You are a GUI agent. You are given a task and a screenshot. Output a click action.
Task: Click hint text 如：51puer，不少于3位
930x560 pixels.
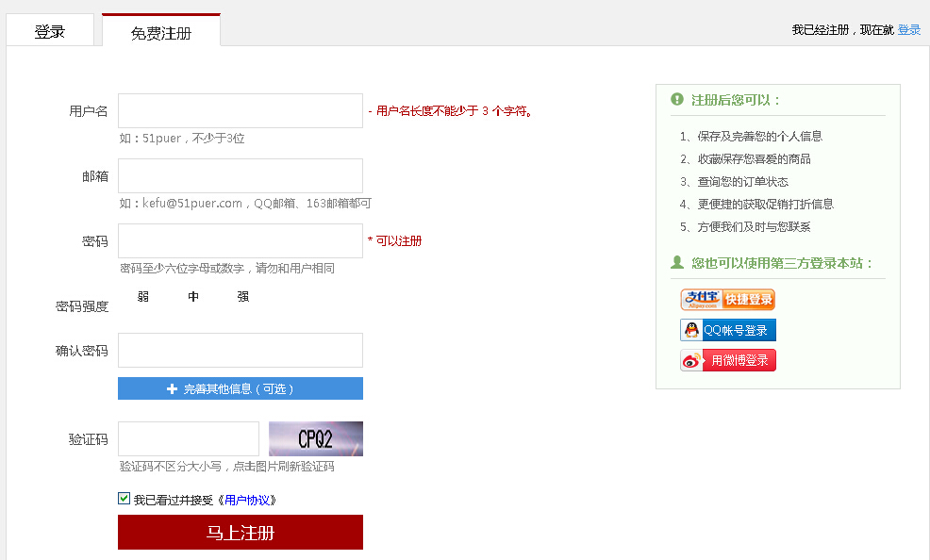click(181, 138)
